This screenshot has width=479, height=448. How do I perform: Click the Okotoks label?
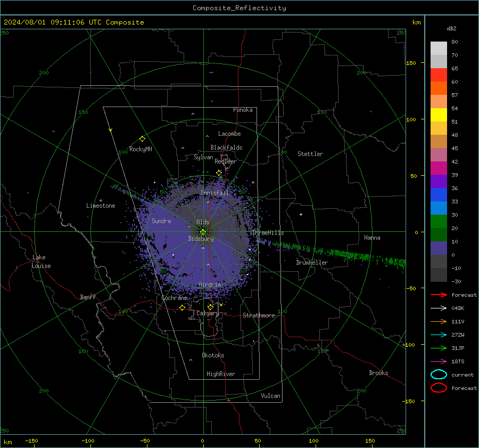(x=213, y=355)
